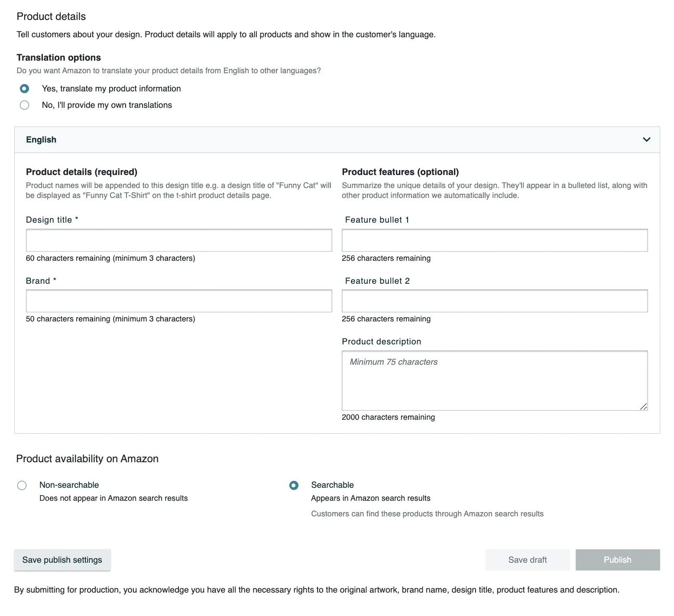Click the description box resize handle
This screenshot has height=616, width=674.
tap(643, 406)
